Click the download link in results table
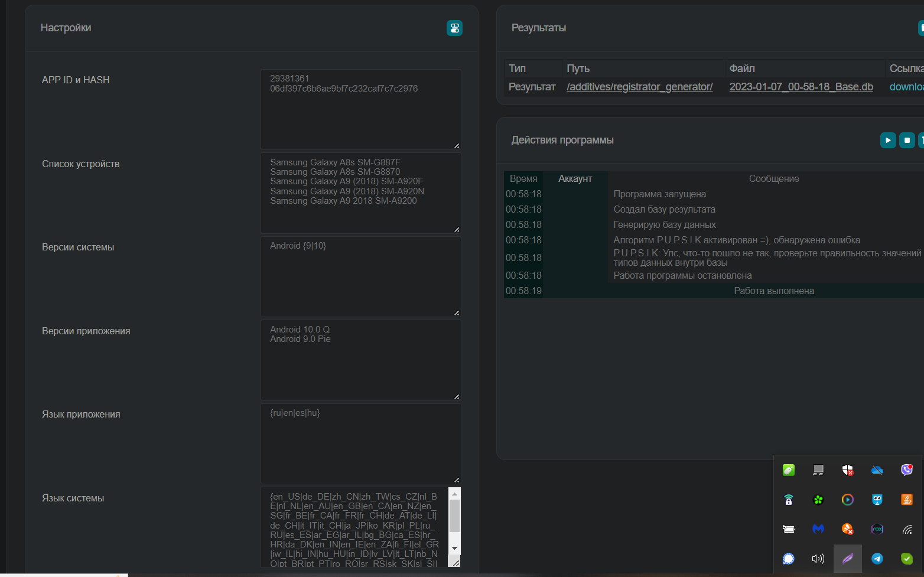The height and width of the screenshot is (577, 924). coord(906,87)
